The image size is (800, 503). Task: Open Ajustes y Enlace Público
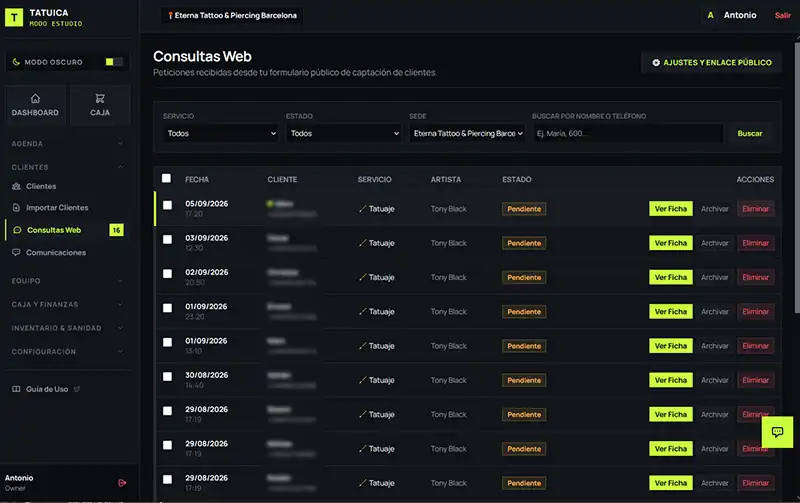(712, 62)
